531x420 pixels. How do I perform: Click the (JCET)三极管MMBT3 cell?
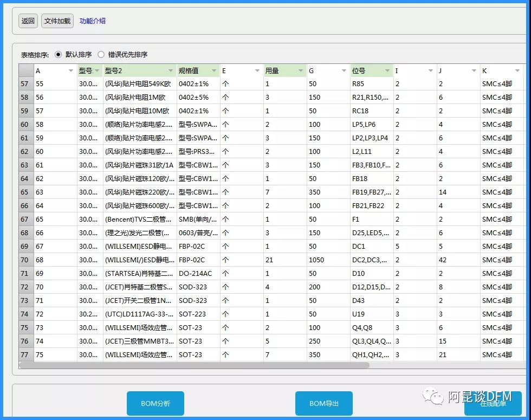coord(140,341)
